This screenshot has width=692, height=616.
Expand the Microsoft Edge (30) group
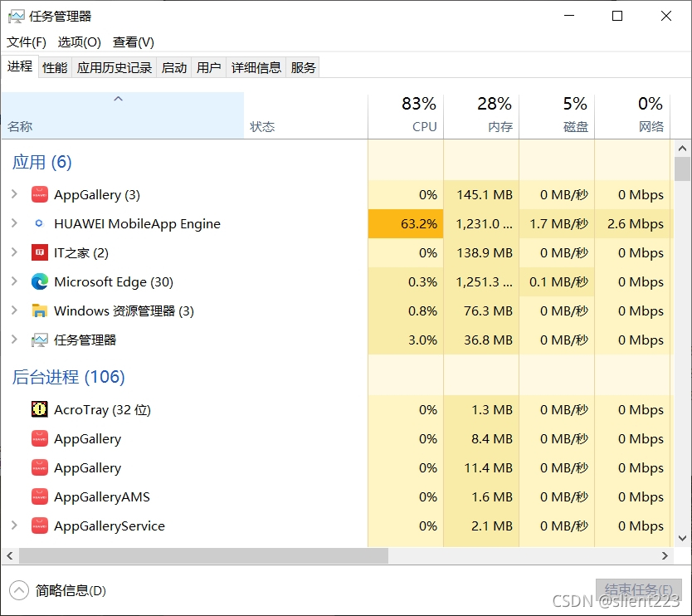click(x=14, y=281)
